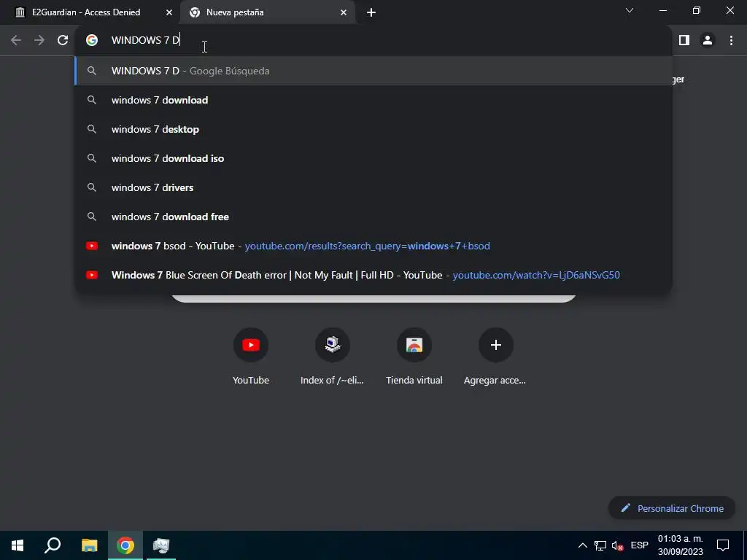Open the YouTube shortcut tile

[251, 356]
